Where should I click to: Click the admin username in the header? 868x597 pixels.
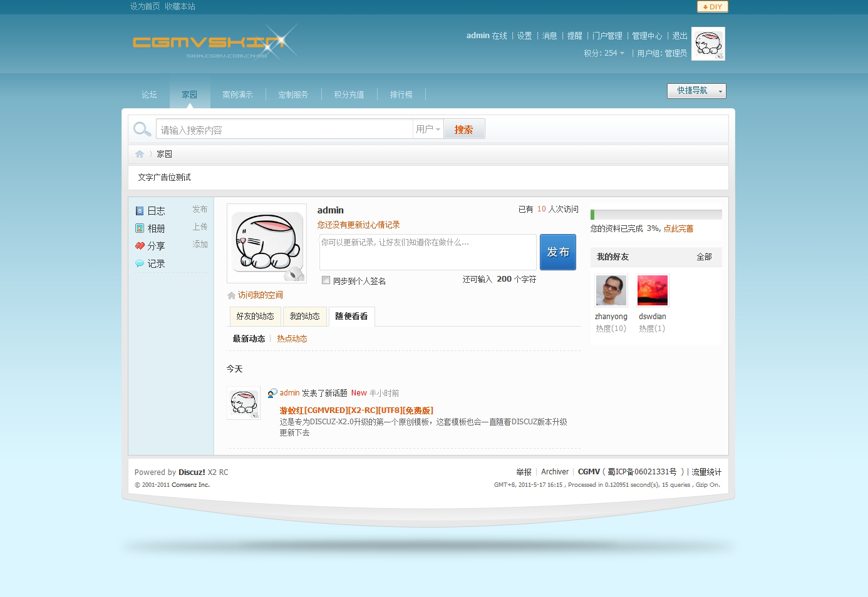coord(478,36)
